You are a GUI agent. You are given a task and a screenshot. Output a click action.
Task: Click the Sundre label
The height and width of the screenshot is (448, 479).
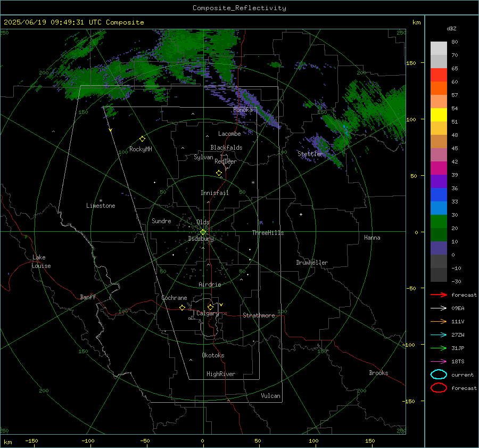click(161, 221)
